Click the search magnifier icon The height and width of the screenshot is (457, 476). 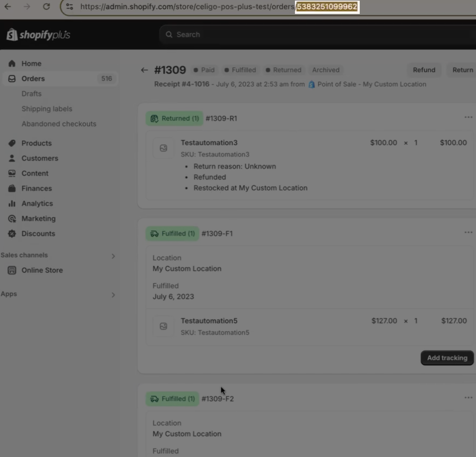point(169,35)
